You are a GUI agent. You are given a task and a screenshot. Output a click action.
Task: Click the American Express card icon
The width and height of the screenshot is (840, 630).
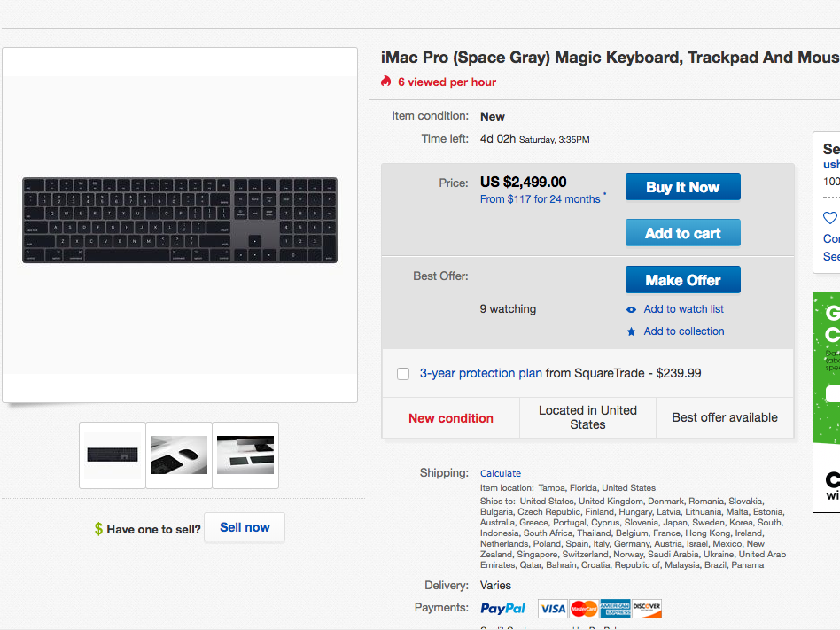coord(615,609)
